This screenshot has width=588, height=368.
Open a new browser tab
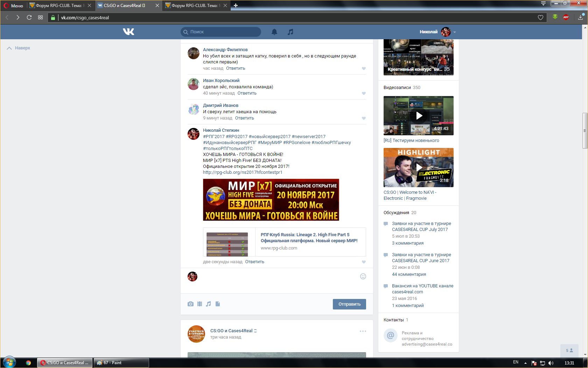pos(236,6)
